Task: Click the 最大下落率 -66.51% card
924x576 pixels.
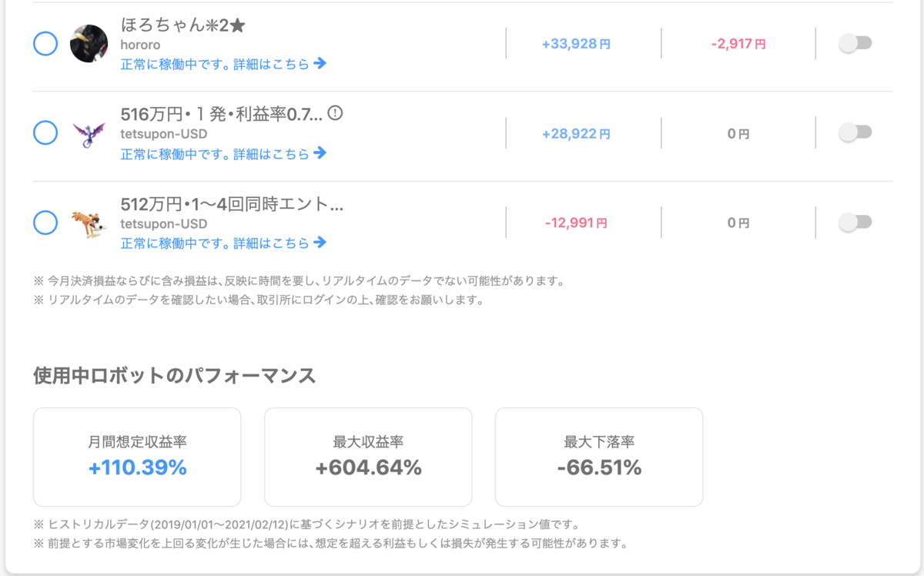Action: point(599,457)
